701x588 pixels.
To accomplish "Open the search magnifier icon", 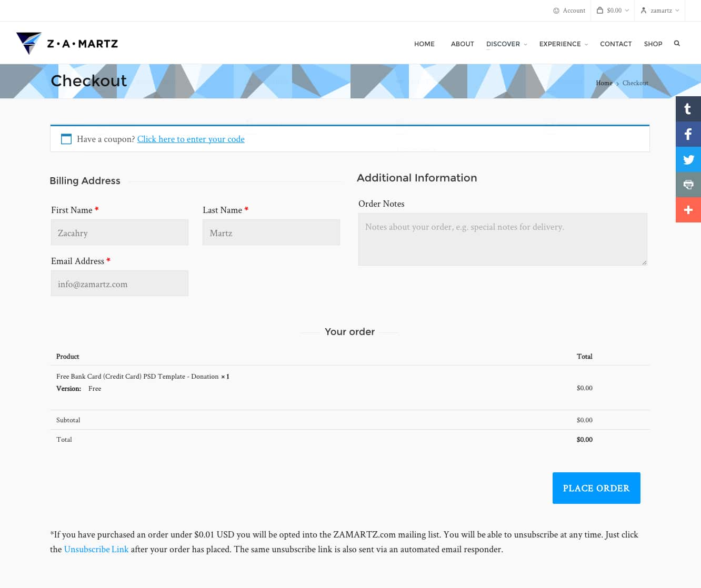I will coord(677,44).
